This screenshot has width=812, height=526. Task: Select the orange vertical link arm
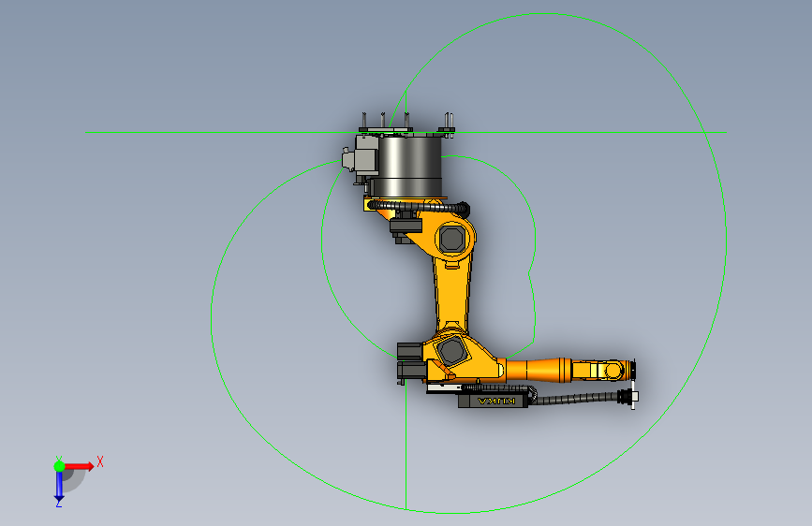[x=451, y=293]
